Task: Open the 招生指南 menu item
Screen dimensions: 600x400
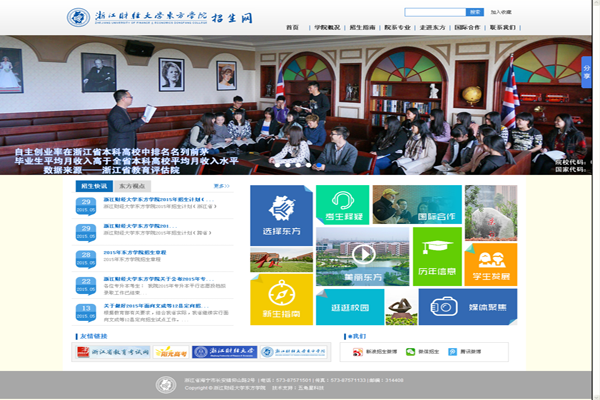Action: (362, 28)
